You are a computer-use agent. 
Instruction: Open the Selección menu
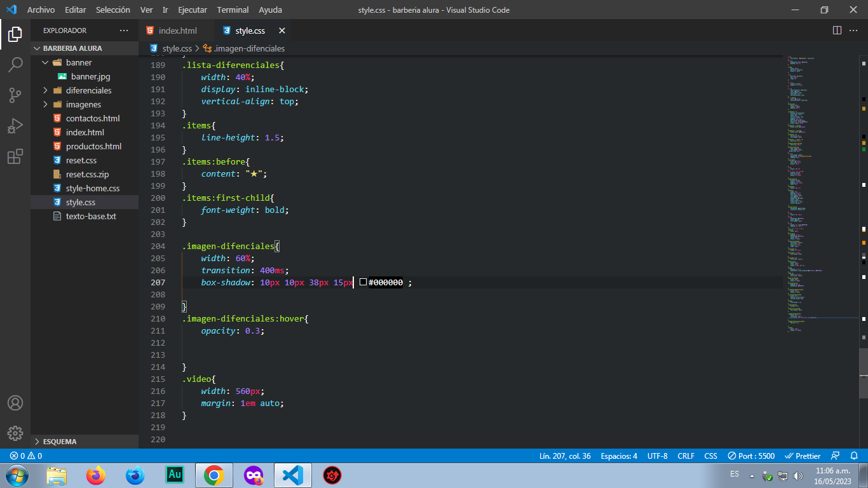click(113, 10)
